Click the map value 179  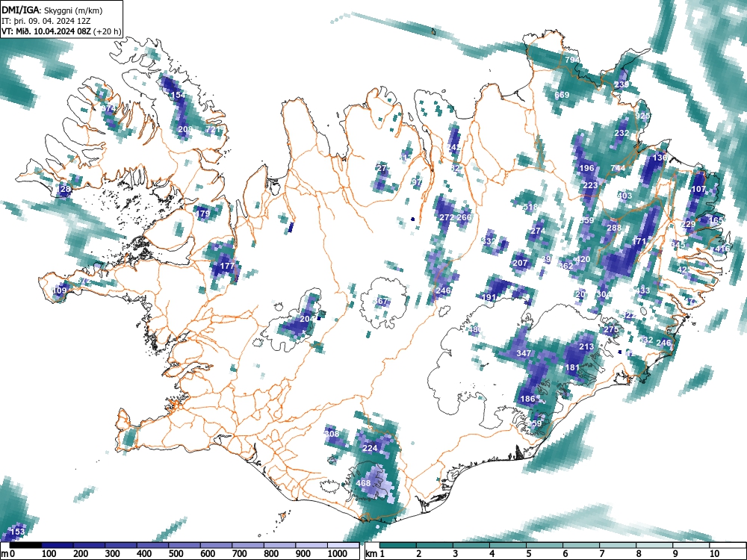pyautogui.click(x=203, y=213)
